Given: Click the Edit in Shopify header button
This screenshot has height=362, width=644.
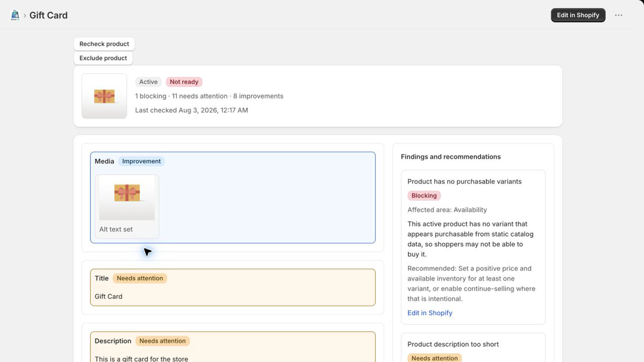Looking at the screenshot, I should pyautogui.click(x=578, y=15).
